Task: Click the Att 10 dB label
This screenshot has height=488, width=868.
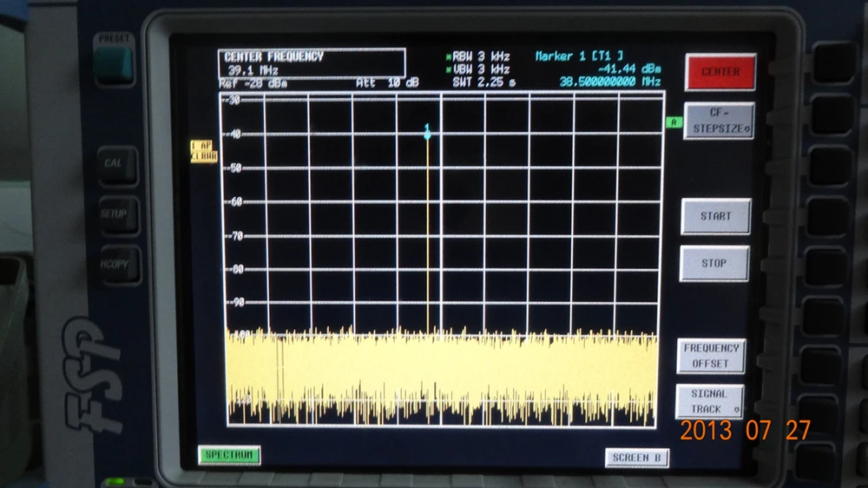Action: click(x=387, y=82)
